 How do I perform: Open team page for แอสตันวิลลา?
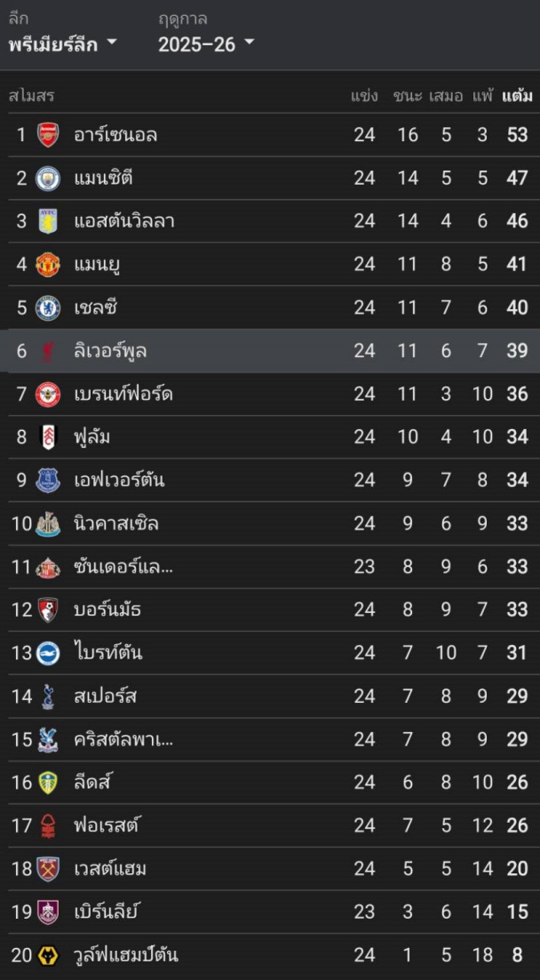[x=123, y=221]
